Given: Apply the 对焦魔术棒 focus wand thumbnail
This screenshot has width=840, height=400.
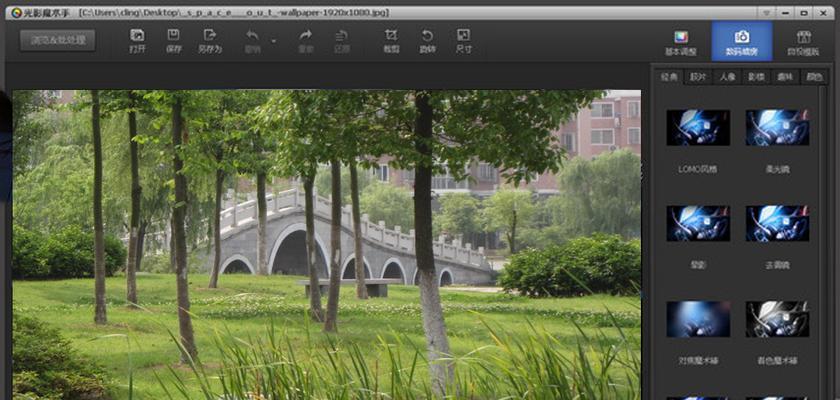Looking at the screenshot, I should click(x=698, y=319).
